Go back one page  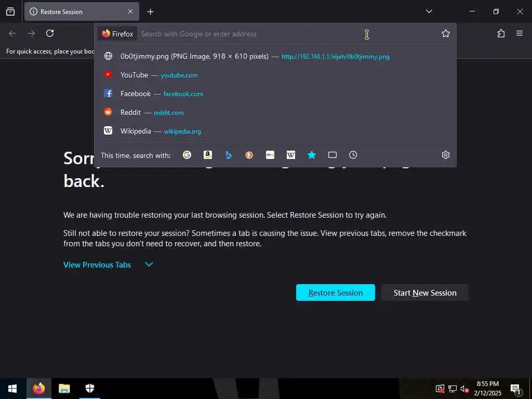pos(12,33)
